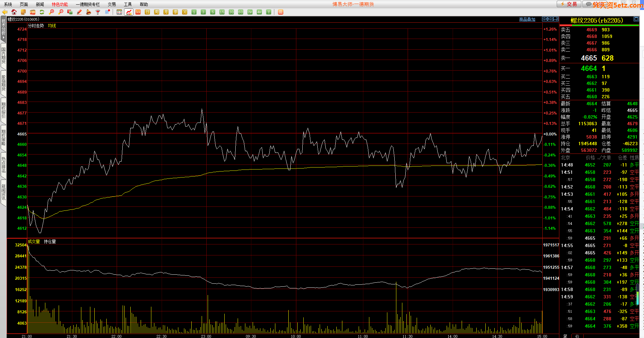Click the 交易 button at top right
The height and width of the screenshot is (338, 644).
pyautogui.click(x=569, y=4)
